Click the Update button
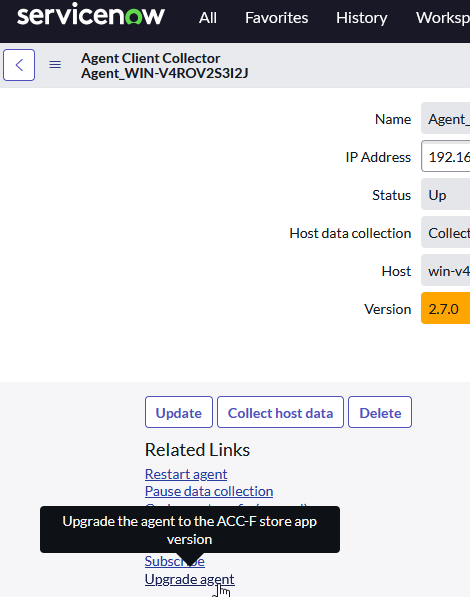Viewport: 470px width, 597px height. click(x=179, y=412)
